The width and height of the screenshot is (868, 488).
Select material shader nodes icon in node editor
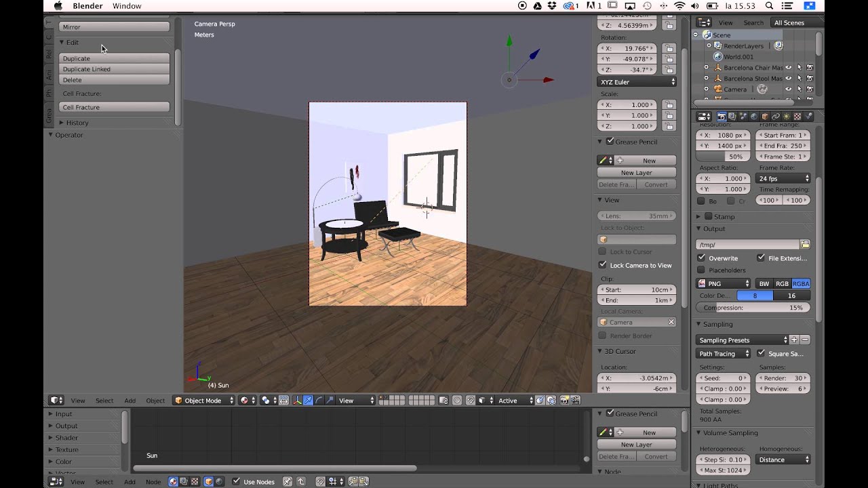pyautogui.click(x=173, y=481)
